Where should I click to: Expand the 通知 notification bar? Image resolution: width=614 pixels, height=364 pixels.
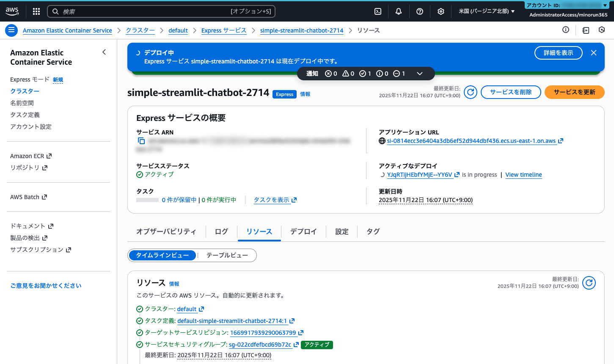pos(420,73)
